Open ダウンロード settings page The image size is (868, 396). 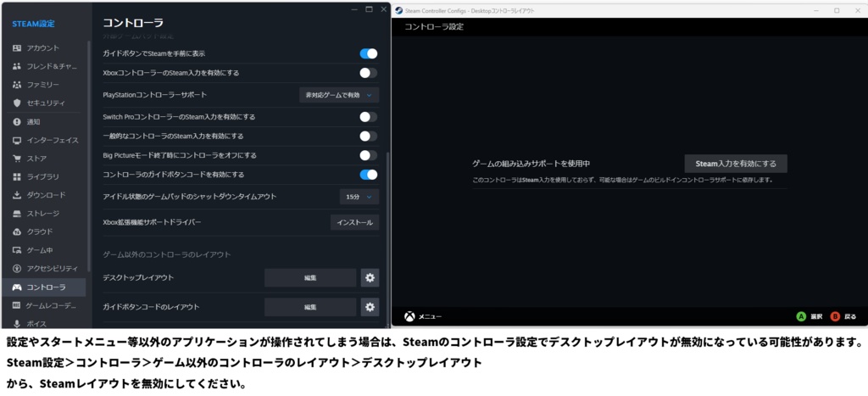tap(44, 195)
